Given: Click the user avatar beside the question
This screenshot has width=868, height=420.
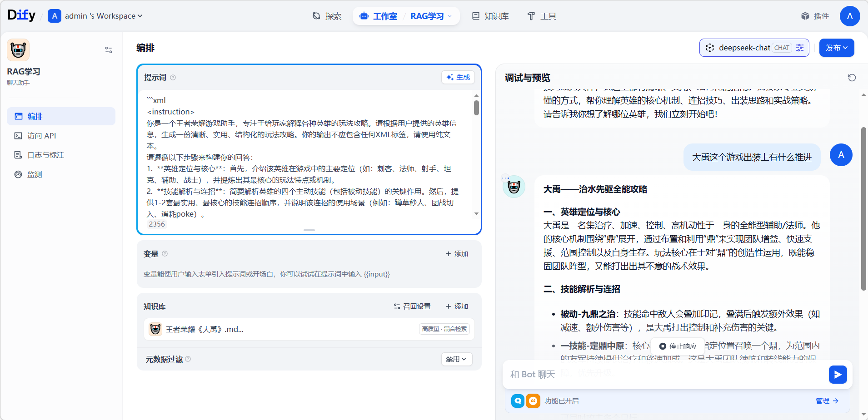Looking at the screenshot, I should pos(841,155).
